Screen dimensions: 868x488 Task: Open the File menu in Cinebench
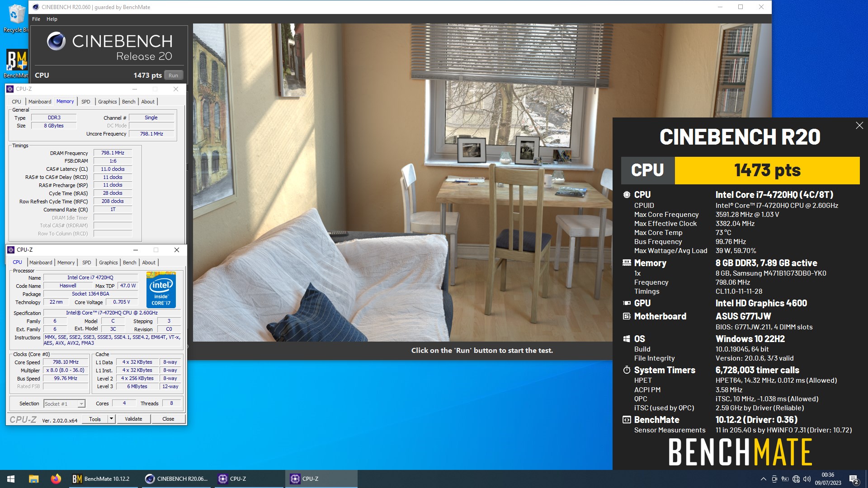[36, 19]
